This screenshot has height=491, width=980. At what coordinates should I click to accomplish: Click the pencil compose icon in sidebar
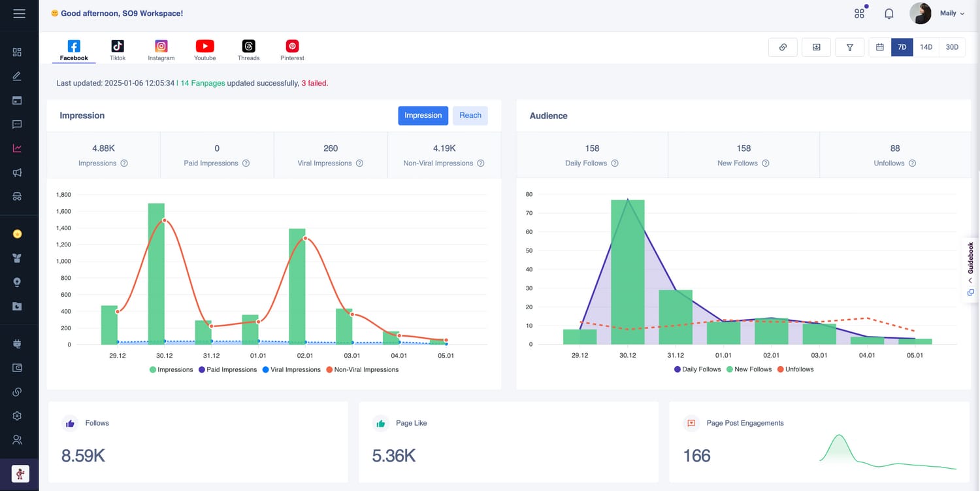(17, 76)
